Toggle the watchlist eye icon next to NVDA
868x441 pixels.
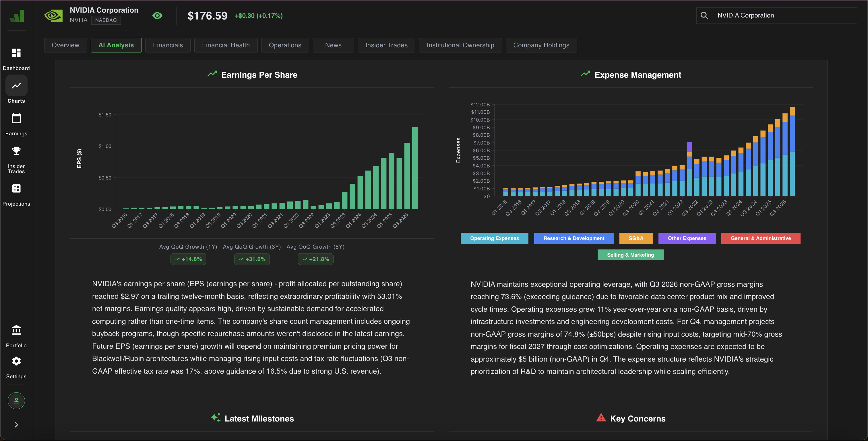pyautogui.click(x=157, y=15)
